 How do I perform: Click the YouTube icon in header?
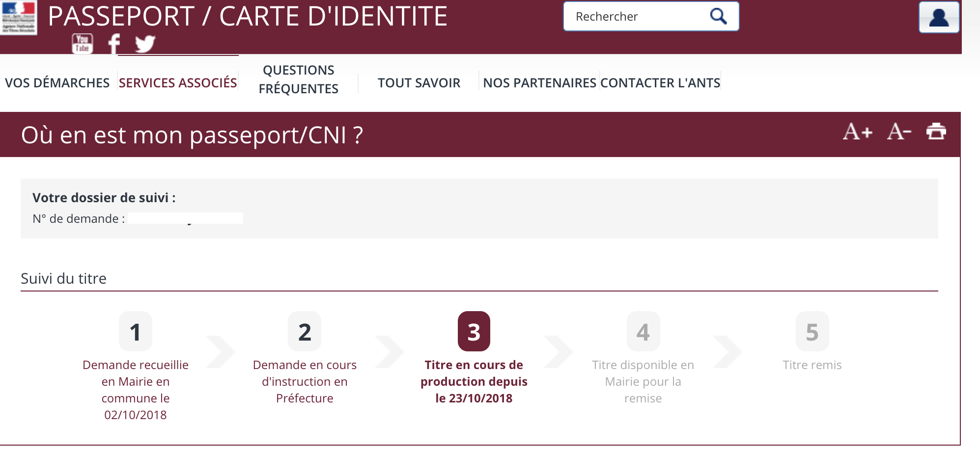point(82,44)
